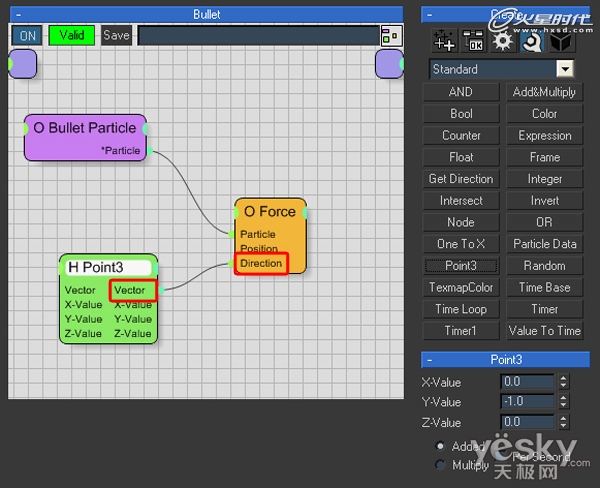The image size is (600, 488).
Task: Click the AND helper button
Action: pos(461,92)
